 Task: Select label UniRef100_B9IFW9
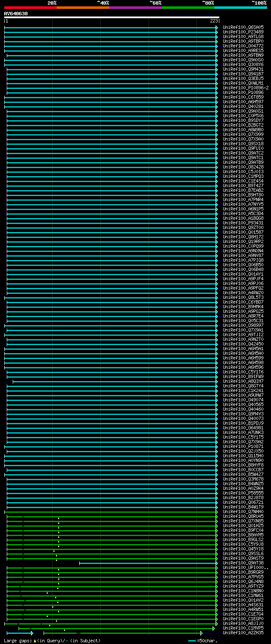(x=243, y=376)
